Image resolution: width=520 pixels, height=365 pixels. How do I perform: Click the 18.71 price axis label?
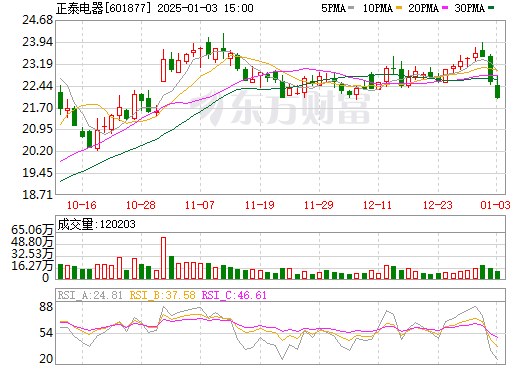pos(37,195)
